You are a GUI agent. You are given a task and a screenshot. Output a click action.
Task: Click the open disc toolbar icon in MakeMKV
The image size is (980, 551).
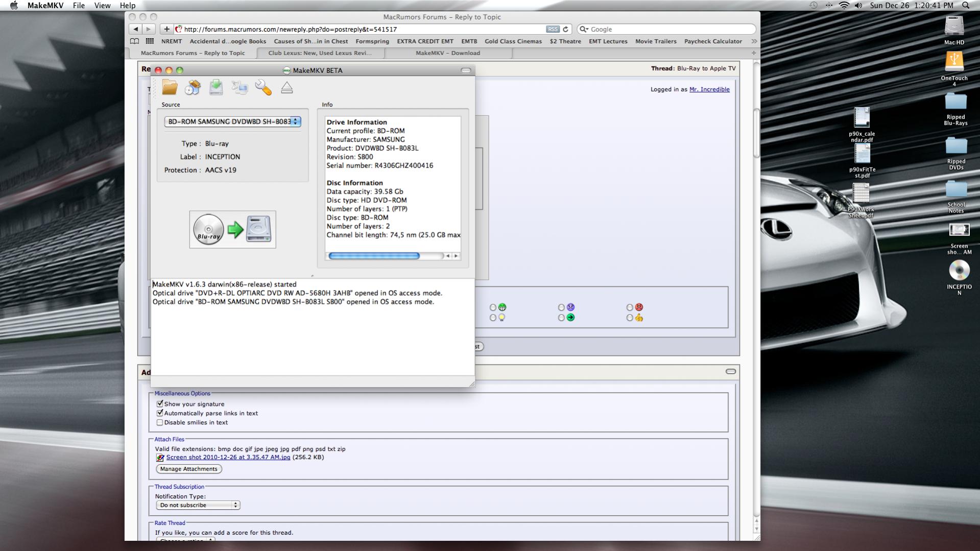[x=193, y=87]
